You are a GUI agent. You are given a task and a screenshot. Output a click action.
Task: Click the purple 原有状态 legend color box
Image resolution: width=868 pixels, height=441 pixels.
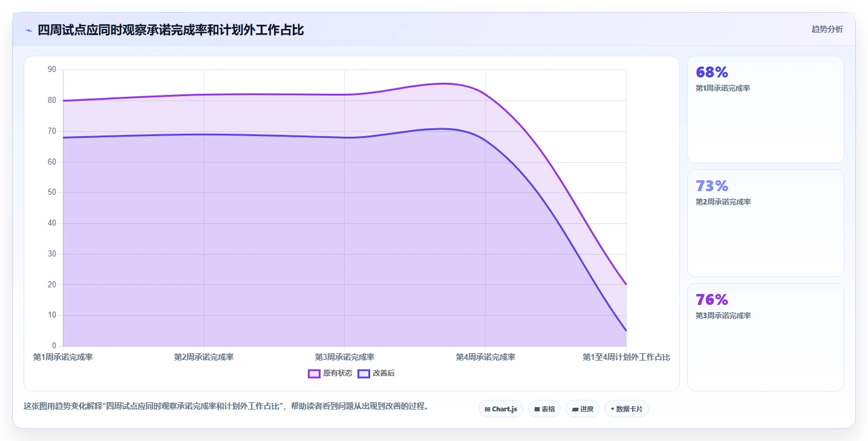(314, 374)
